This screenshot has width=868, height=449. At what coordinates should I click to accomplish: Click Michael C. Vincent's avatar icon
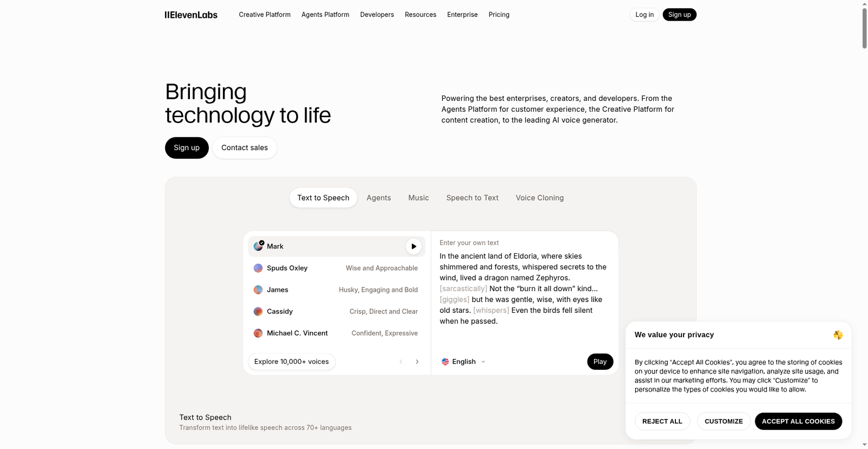258,333
